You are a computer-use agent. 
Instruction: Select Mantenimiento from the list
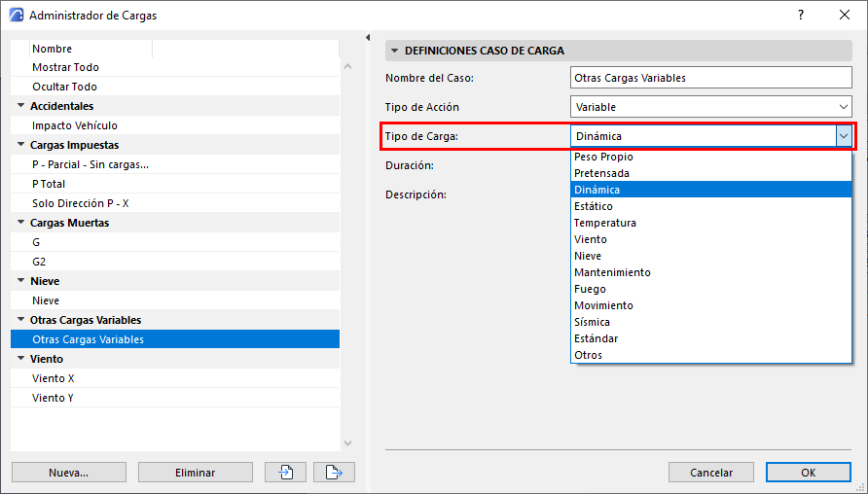tap(612, 272)
